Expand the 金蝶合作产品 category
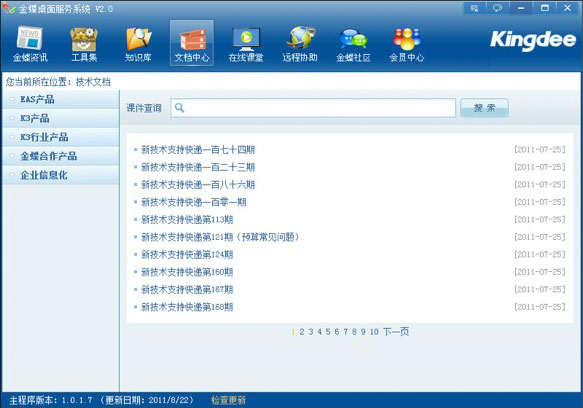The height and width of the screenshot is (408, 583). [61, 156]
